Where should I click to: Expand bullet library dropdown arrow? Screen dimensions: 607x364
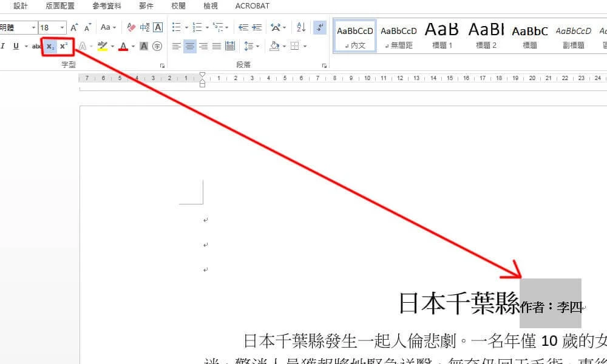186,27
